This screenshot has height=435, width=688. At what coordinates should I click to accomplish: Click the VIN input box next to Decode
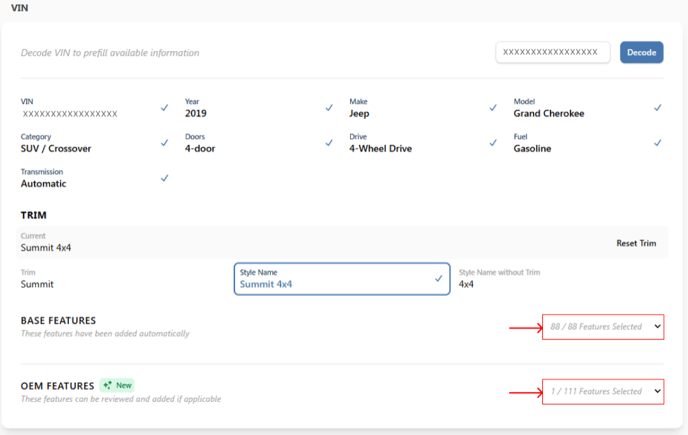pos(553,52)
